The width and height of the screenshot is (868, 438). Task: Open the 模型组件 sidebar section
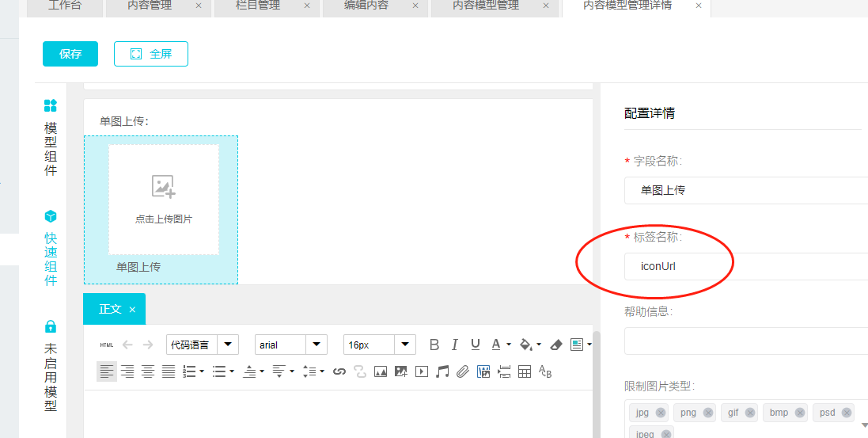51,138
